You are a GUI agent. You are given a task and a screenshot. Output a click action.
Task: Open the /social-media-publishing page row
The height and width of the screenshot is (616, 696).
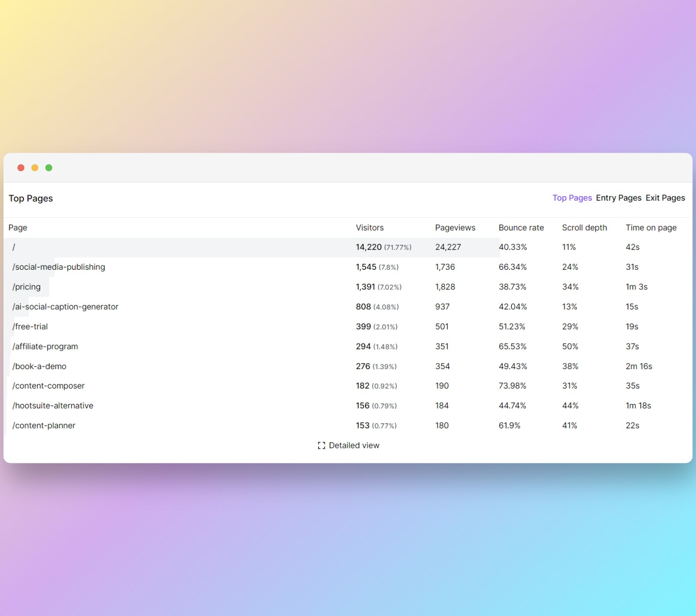[59, 267]
